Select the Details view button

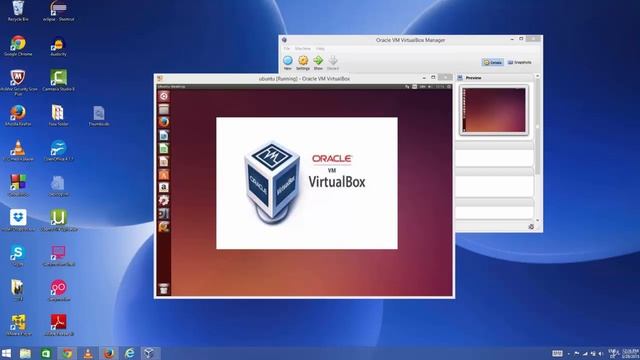click(493, 62)
